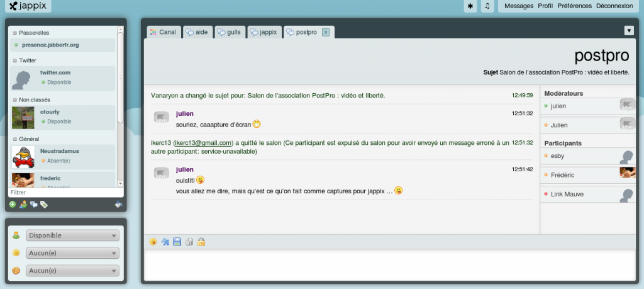Select moderator julien in participant list
This screenshot has width=644, height=289.
coord(588,106)
